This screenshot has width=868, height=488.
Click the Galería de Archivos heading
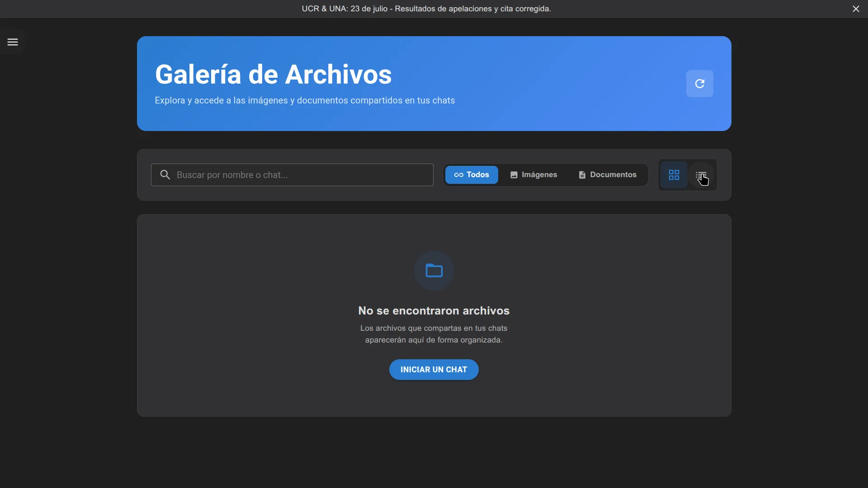point(274,75)
